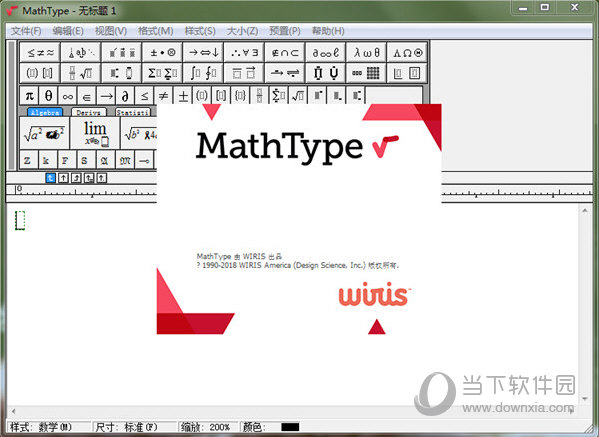Open the underbar and overbar templates palette
The width and height of the screenshot is (599, 437).
coord(244,73)
